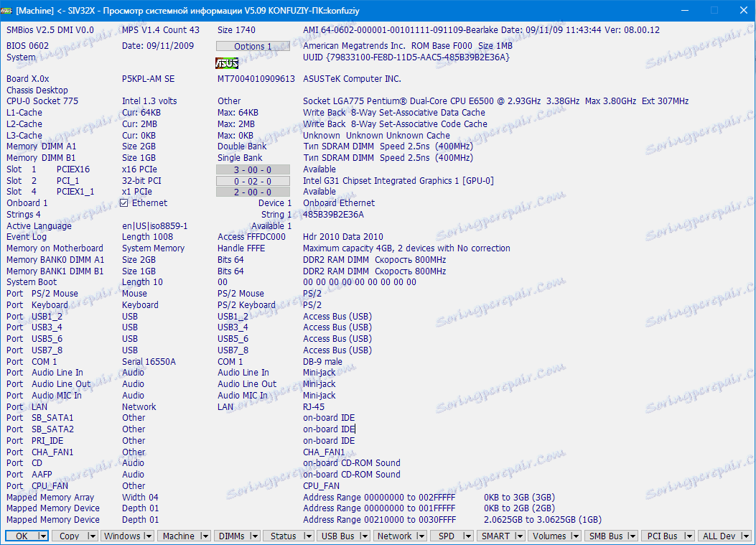This screenshot has height=545, width=756.
Task: Click the ALL Dev button
Action: [x=719, y=536]
